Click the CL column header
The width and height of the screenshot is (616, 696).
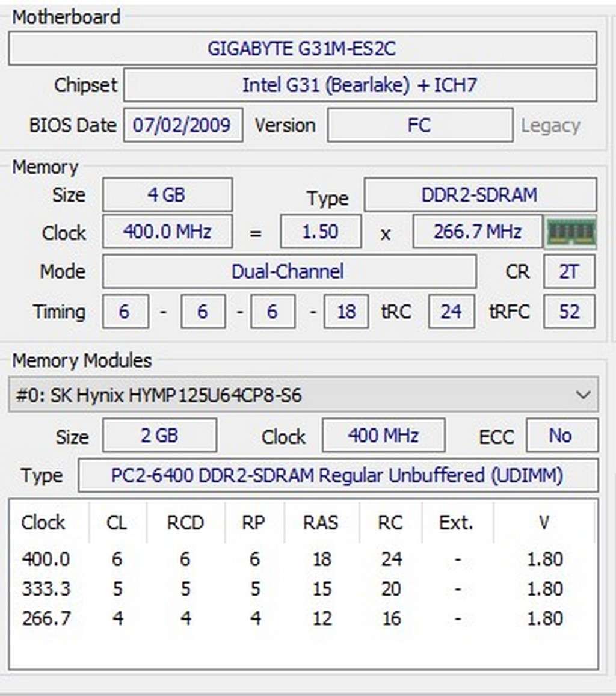pos(116,522)
